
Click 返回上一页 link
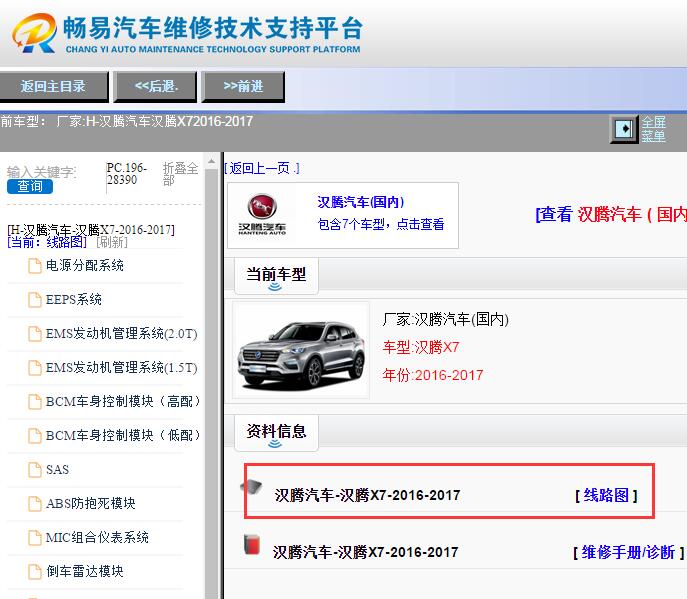pyautogui.click(x=262, y=168)
